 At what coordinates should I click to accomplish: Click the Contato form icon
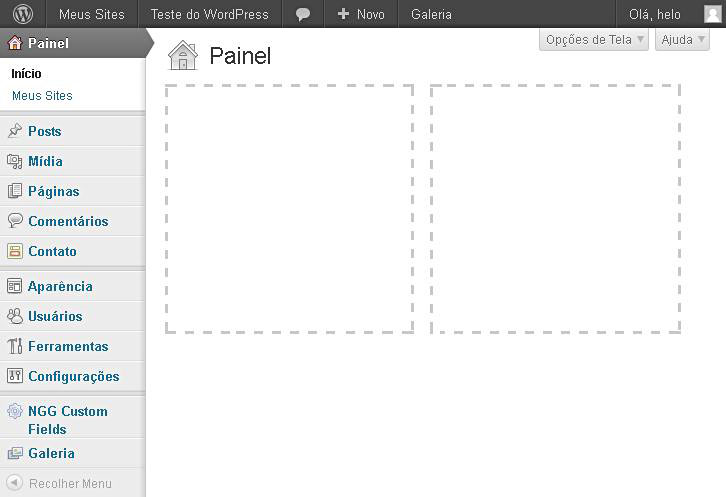(15, 251)
